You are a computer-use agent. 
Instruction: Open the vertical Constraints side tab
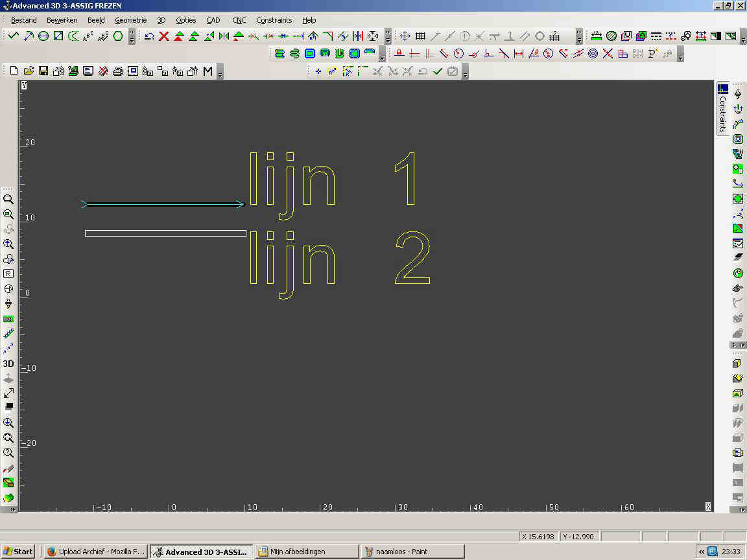coord(722,109)
